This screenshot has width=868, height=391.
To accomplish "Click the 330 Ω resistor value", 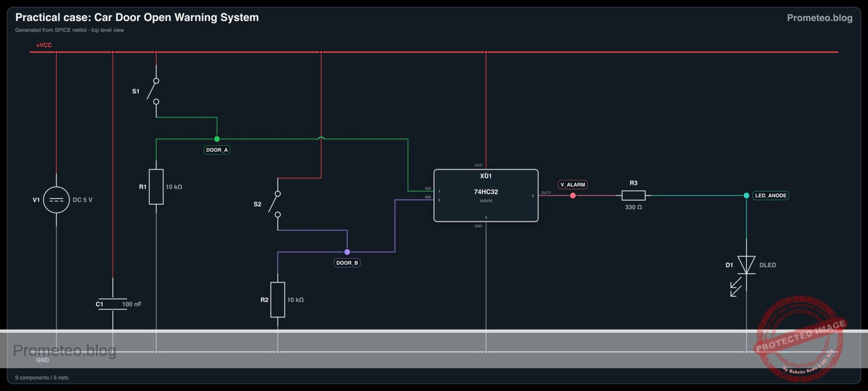I will coord(633,207).
